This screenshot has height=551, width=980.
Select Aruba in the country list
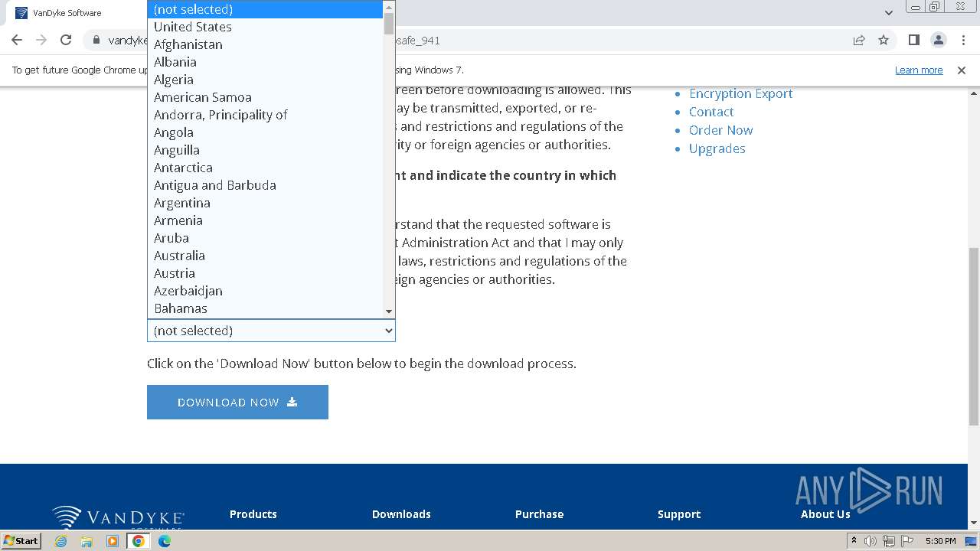265,238
